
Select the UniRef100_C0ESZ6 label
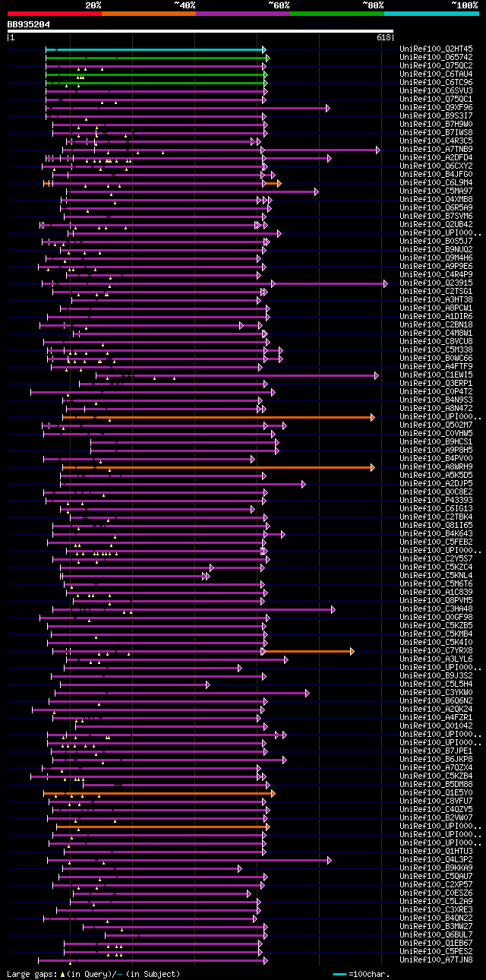[436, 893]
